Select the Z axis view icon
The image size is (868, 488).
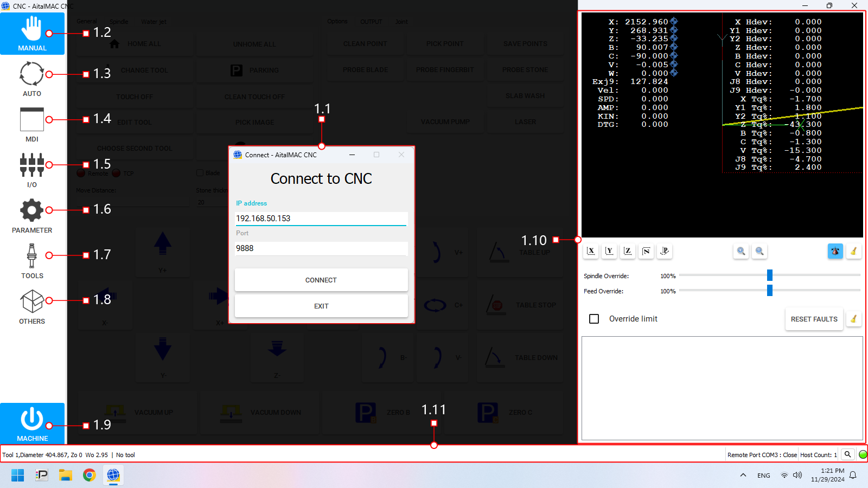coord(628,251)
